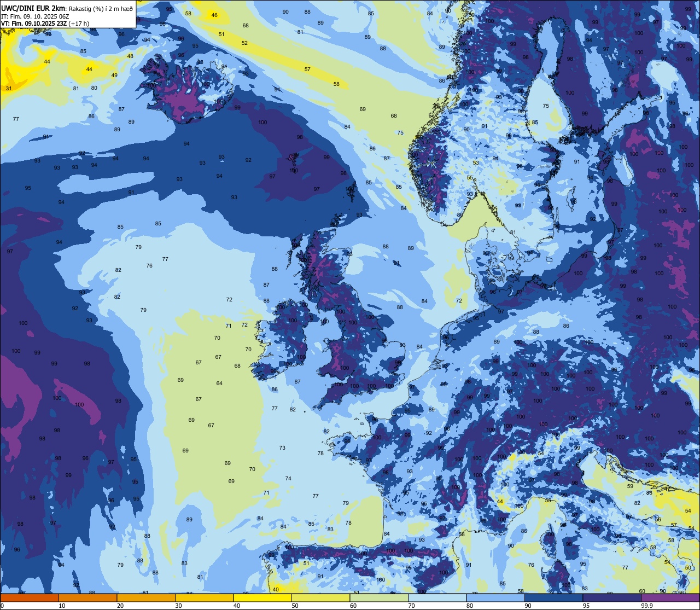
Task: Click the orange 10–20 legend swatch
Action: 87,597
